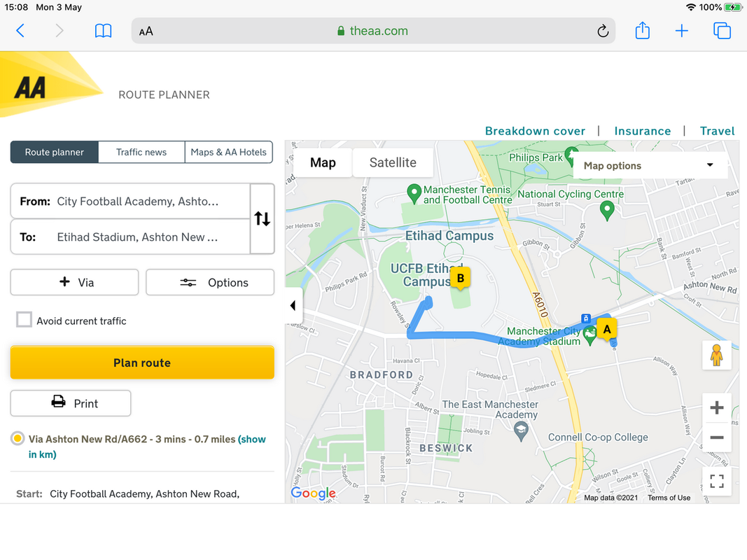Click the AA logo

point(31,87)
